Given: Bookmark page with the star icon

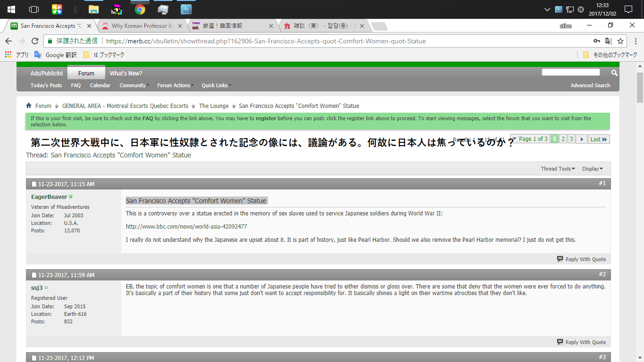Looking at the screenshot, I should tap(620, 41).
